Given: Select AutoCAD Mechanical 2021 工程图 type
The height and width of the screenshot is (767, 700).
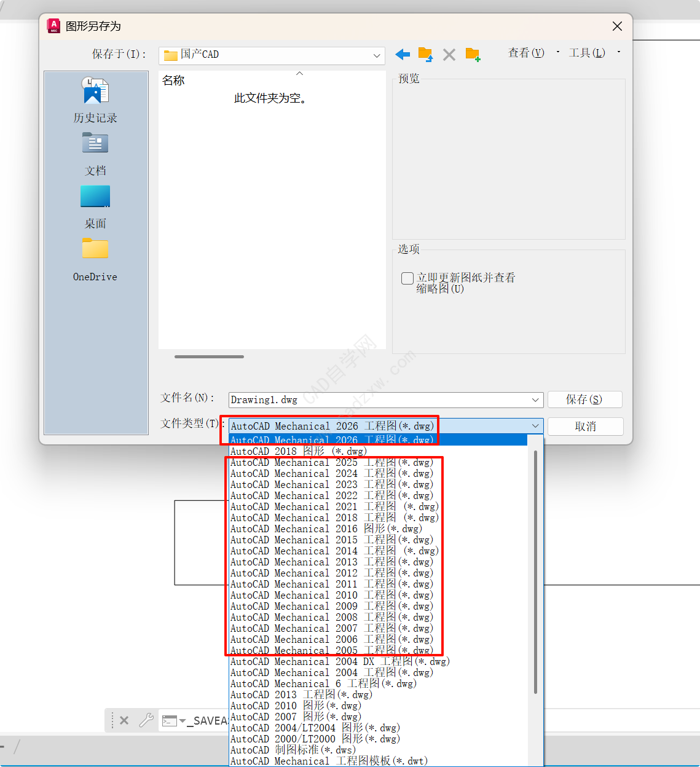Looking at the screenshot, I should click(378, 506).
